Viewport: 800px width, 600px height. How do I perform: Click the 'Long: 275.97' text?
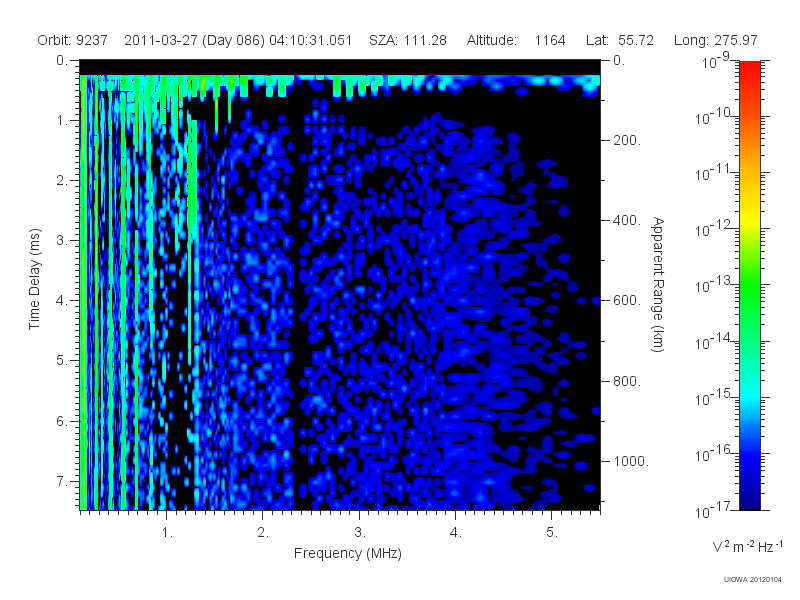(x=715, y=40)
